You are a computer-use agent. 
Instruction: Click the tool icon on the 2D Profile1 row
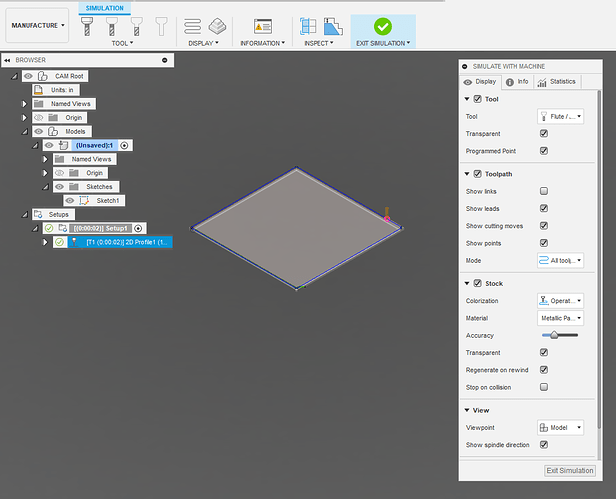[74, 242]
